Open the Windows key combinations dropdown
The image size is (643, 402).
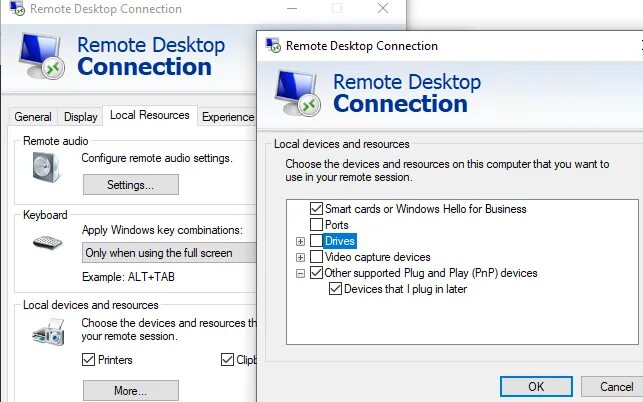pyautogui.click(x=169, y=253)
